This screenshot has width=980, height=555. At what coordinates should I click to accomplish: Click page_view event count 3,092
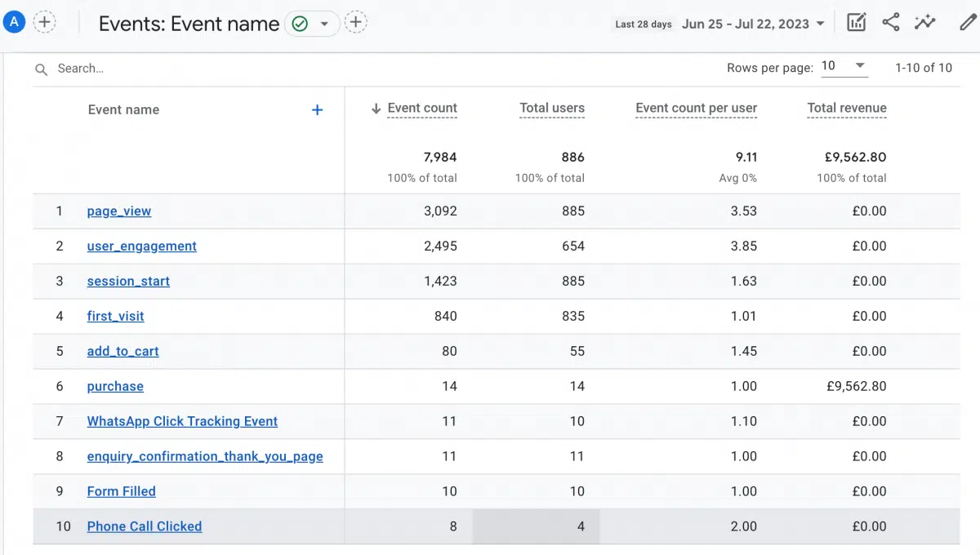tap(439, 211)
